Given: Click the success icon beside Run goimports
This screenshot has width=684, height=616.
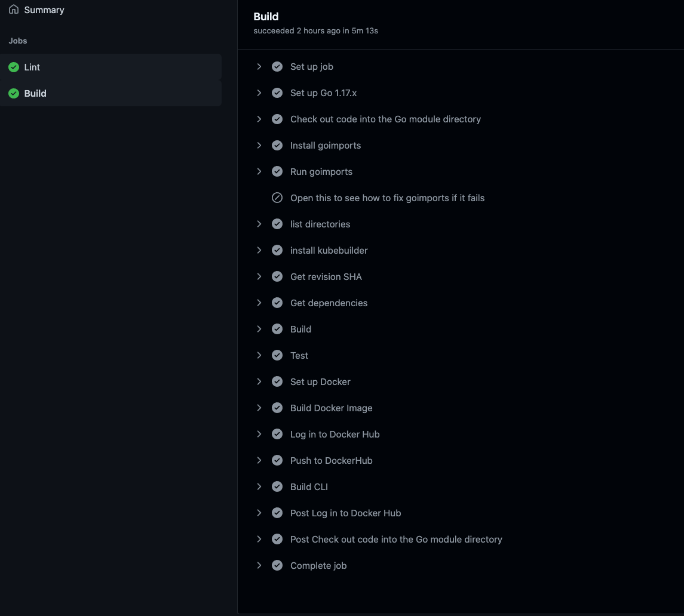Looking at the screenshot, I should 277,171.
